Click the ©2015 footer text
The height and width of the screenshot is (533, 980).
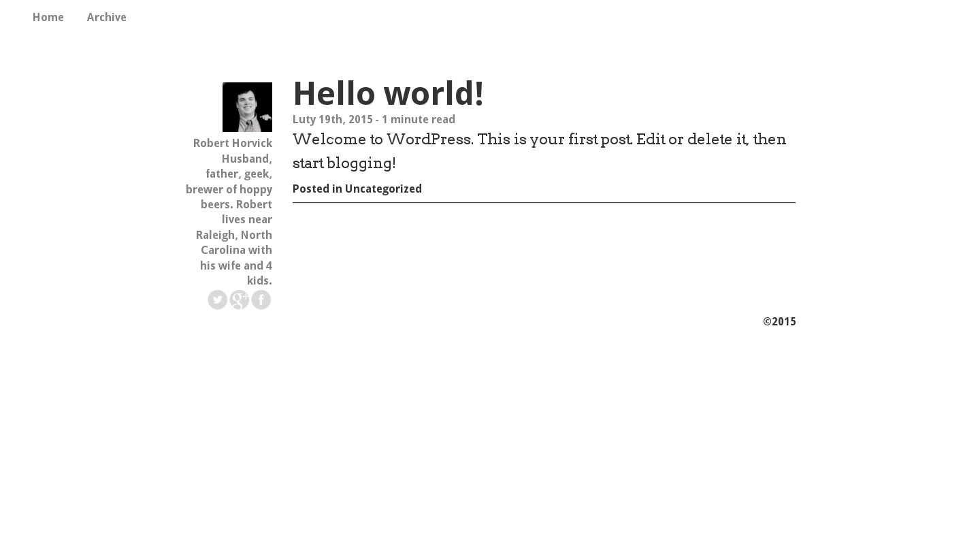[779, 321]
